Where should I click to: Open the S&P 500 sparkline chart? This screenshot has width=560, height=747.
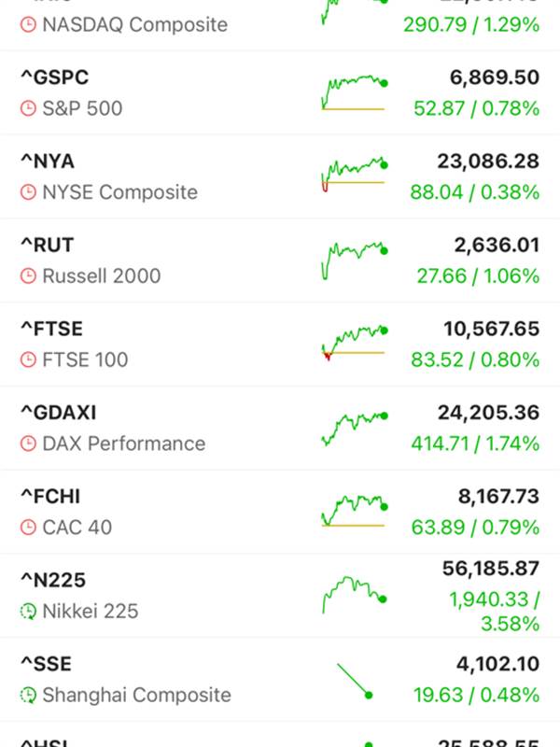pyautogui.click(x=354, y=93)
